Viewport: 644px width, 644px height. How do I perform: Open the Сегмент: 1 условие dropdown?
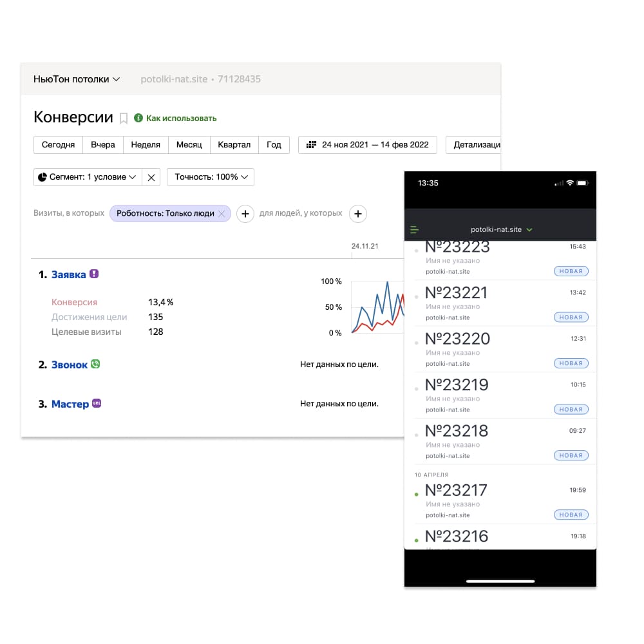86,177
